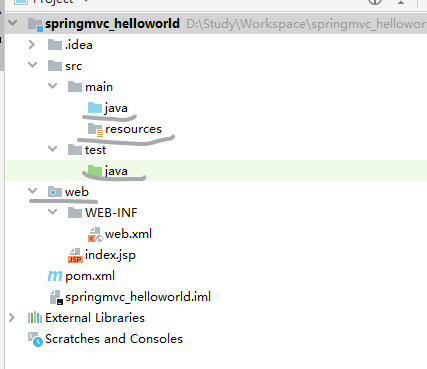427x369 pixels.
Task: Open pom.xml file
Action: tap(90, 276)
